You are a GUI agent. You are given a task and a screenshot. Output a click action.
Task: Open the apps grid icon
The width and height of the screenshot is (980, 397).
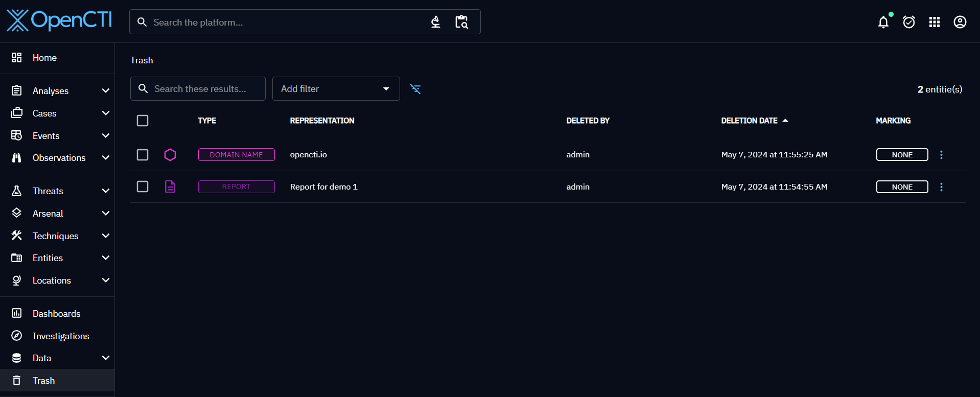(x=934, y=22)
